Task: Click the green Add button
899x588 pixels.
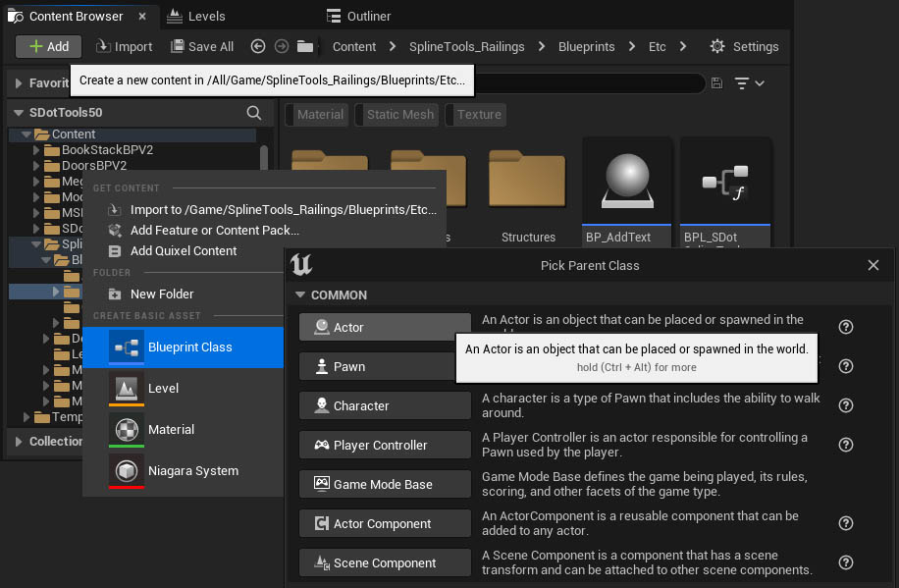Action: (x=49, y=46)
